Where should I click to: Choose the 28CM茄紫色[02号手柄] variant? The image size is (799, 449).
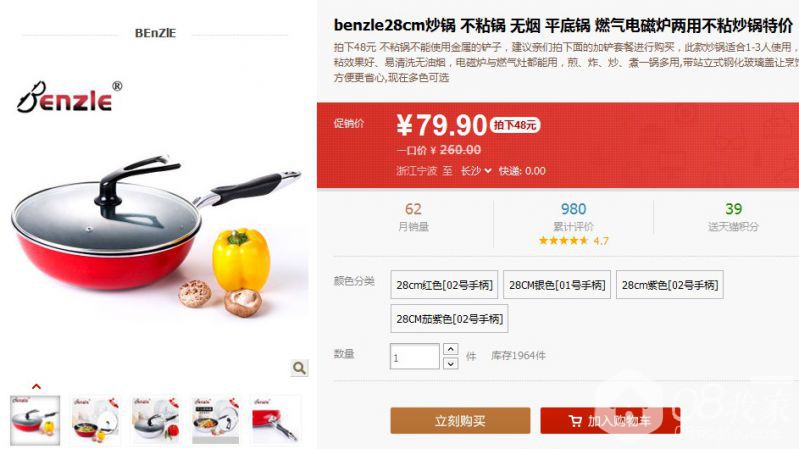tap(449, 319)
